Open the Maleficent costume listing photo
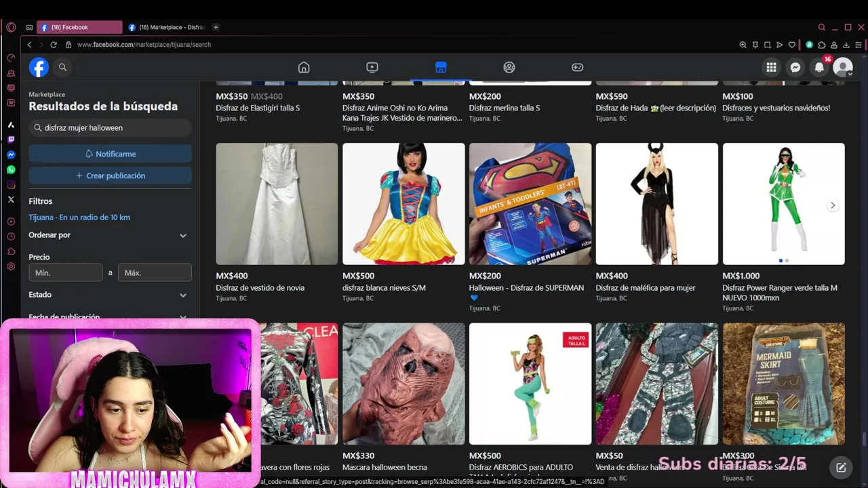 click(656, 203)
